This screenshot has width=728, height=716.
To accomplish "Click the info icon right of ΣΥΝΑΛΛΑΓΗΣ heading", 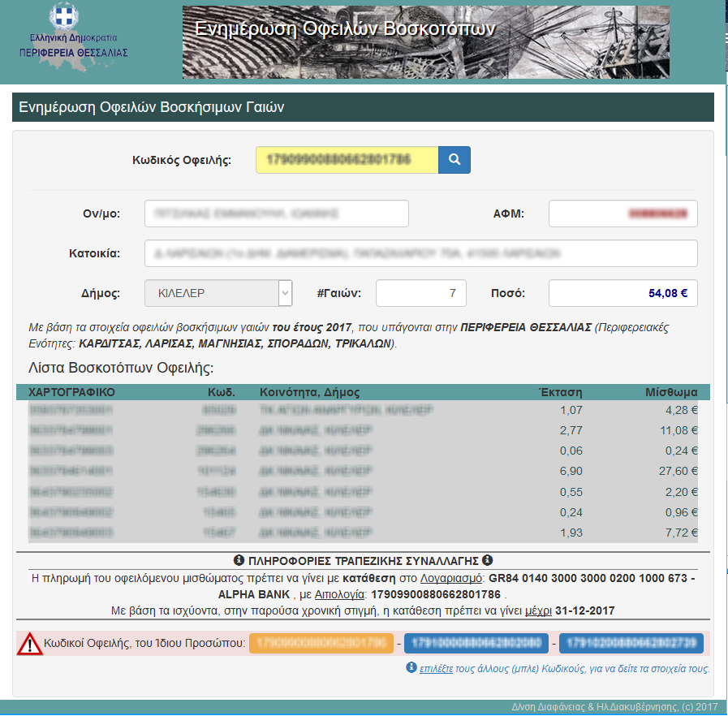I will coord(487,560).
